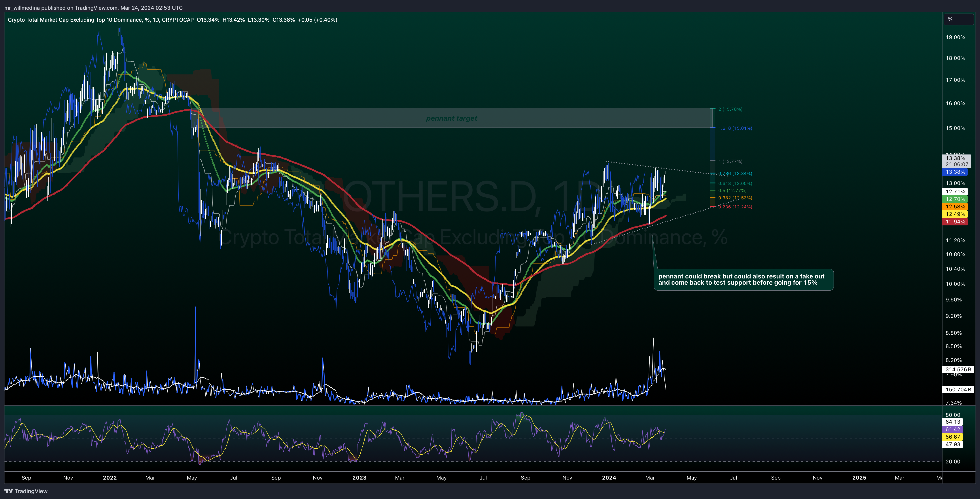Click the green 12.70% price tag

(x=955, y=199)
